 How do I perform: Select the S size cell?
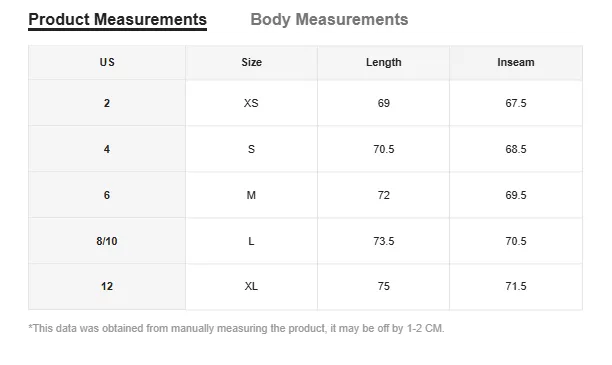point(251,149)
